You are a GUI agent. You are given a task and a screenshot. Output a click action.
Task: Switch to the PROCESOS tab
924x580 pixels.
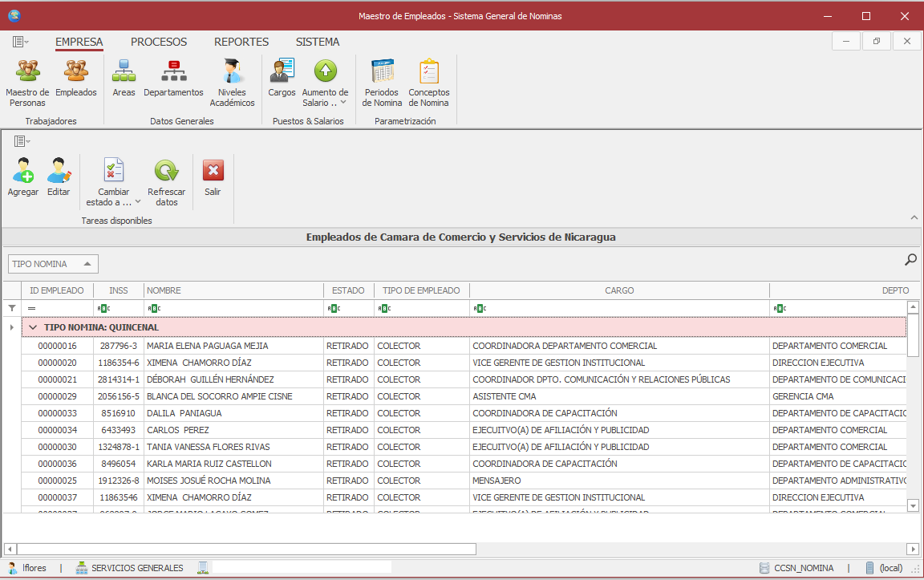[x=159, y=42]
